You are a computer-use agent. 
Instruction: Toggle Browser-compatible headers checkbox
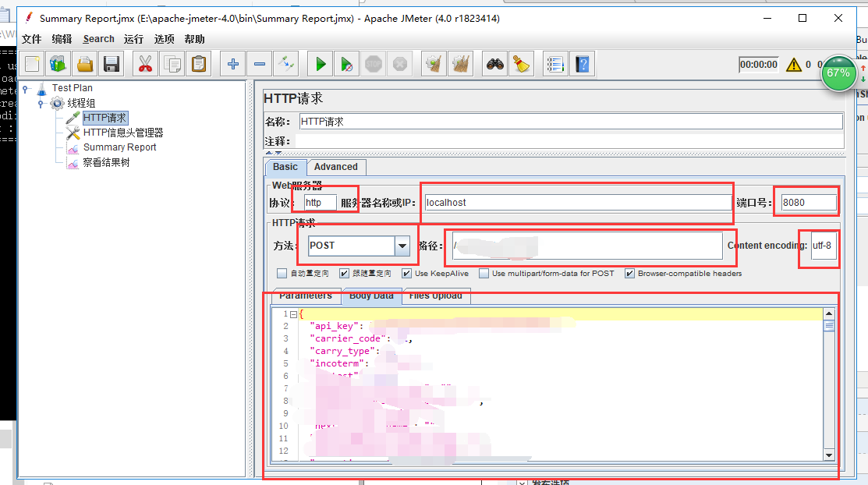(629, 274)
